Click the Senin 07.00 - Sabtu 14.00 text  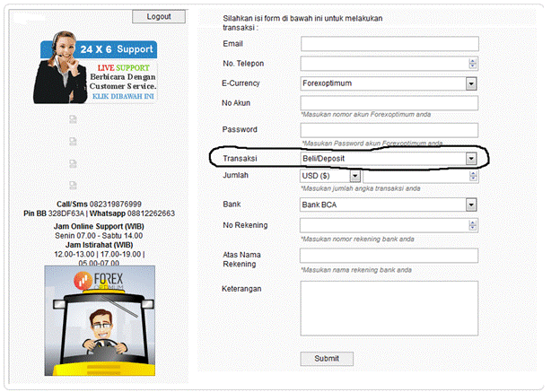tap(99, 236)
